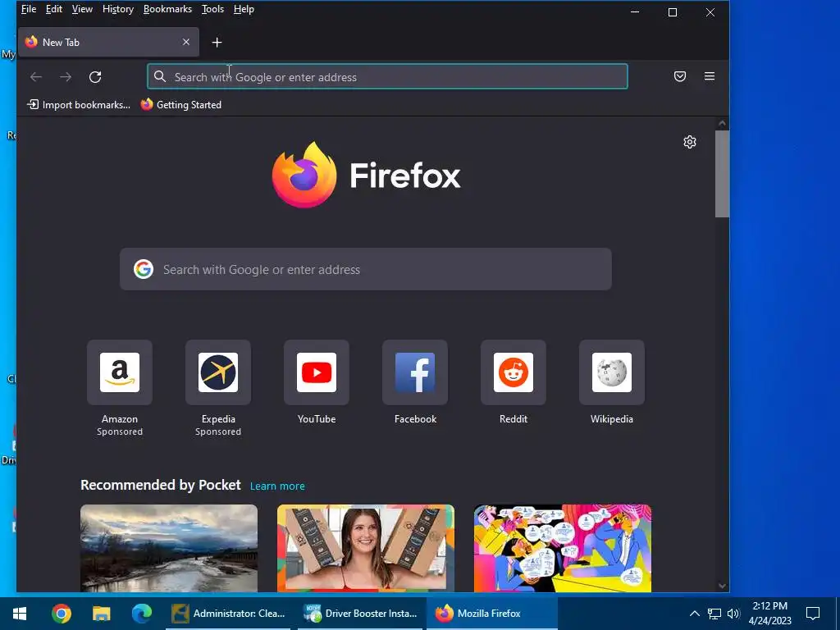The height and width of the screenshot is (630, 840).
Task: Open the Windows notification center icon
Action: pyautogui.click(x=813, y=614)
